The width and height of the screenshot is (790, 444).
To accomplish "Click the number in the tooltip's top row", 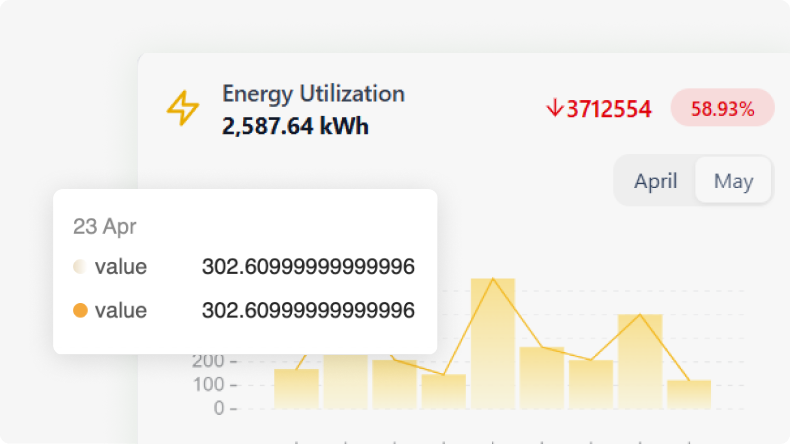I will click(x=308, y=267).
